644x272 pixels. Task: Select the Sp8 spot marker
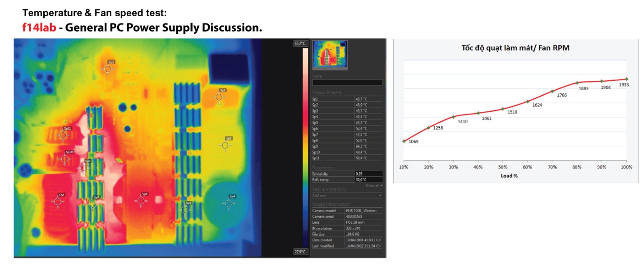pos(58,201)
